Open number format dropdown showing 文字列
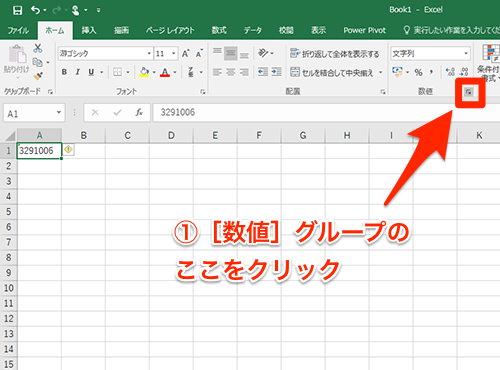This screenshot has width=500, height=370. click(x=466, y=53)
